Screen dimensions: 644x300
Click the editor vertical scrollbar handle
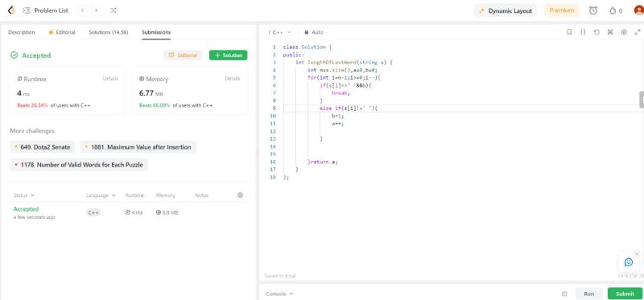pos(642,100)
